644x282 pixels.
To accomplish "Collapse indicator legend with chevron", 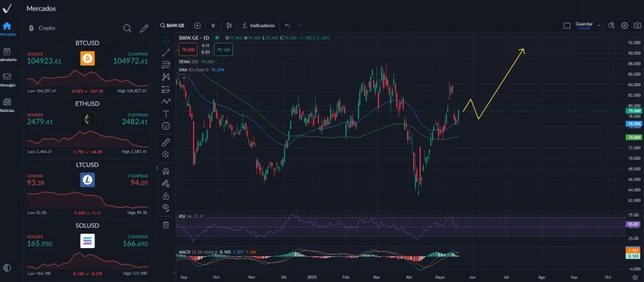I will tap(184, 77).
